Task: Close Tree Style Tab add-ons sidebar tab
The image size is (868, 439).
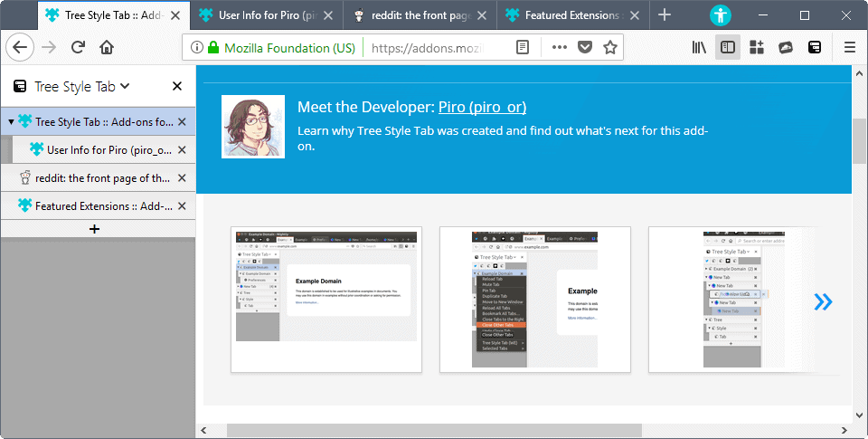Action: (x=182, y=122)
